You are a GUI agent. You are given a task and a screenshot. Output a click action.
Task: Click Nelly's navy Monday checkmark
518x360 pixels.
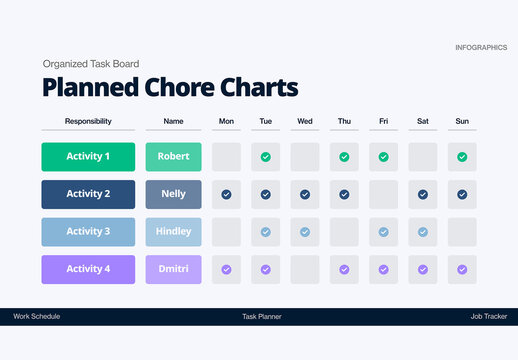point(226,194)
